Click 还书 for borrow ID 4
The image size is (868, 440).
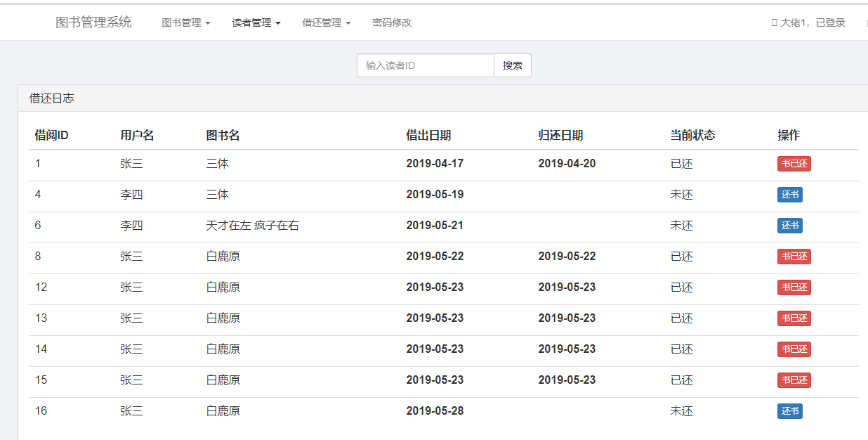click(x=789, y=195)
